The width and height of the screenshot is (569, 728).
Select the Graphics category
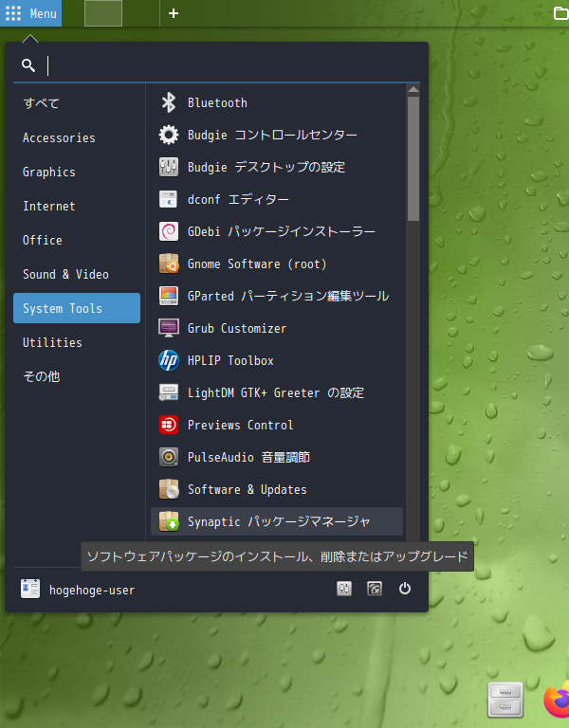[x=77, y=172]
